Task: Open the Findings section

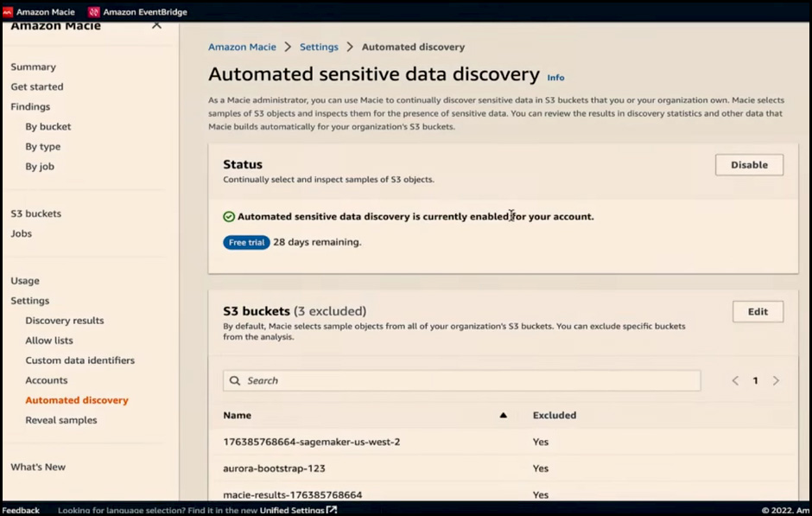Action: click(30, 106)
